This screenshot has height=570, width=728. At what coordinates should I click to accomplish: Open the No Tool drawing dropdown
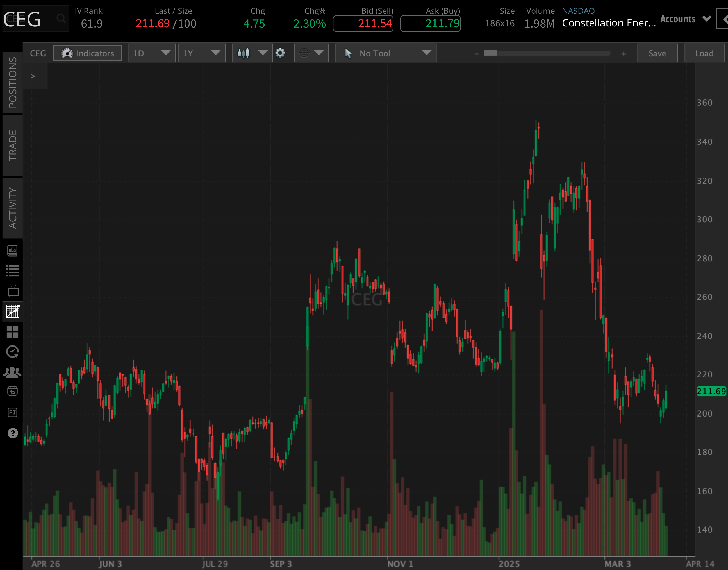386,53
